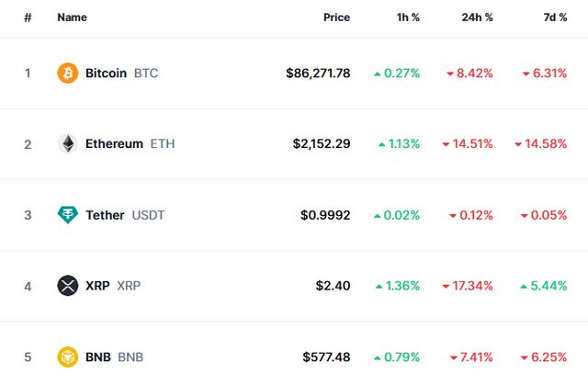
Task: Click Ethereum's price $2,152.29
Action: pos(322,143)
